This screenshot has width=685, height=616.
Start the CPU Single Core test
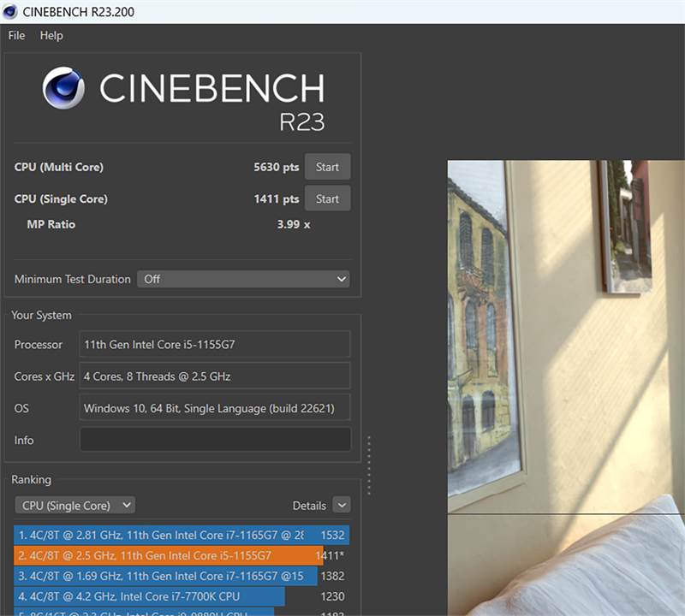coord(327,198)
